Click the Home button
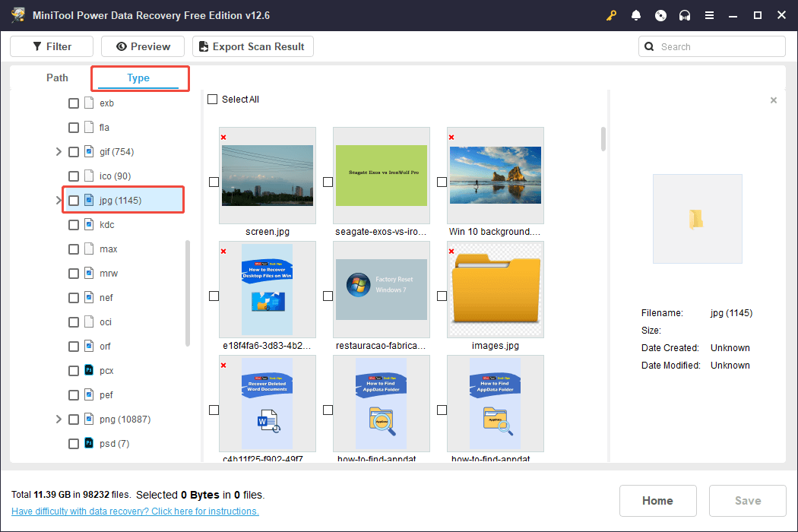This screenshot has height=532, width=798. [657, 500]
